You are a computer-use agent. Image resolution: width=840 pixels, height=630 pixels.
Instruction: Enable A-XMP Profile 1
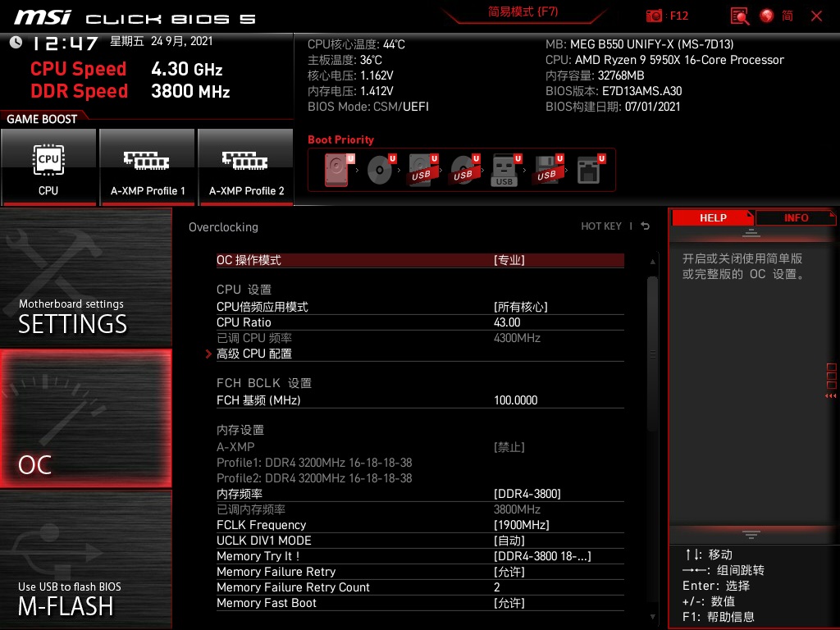click(148, 167)
